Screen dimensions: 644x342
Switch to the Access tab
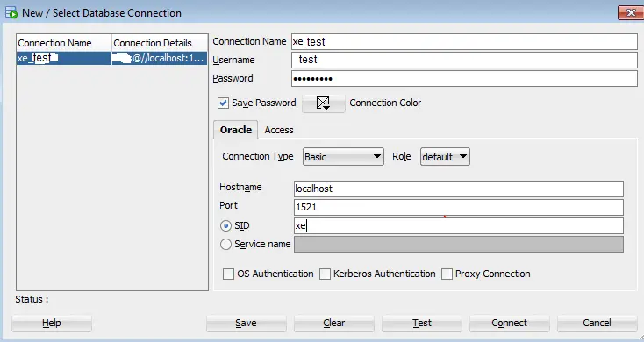[x=279, y=130]
